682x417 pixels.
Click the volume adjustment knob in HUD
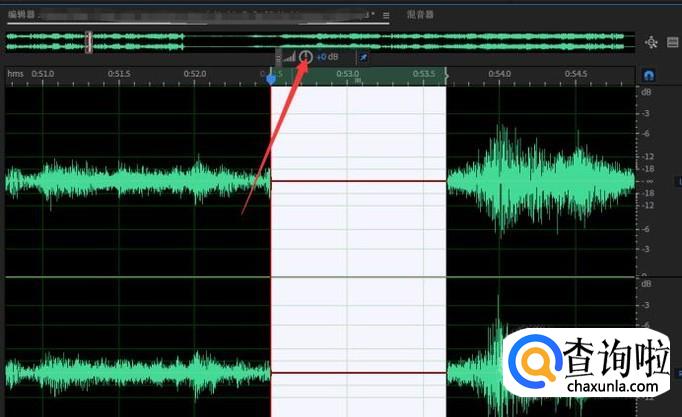[306, 57]
